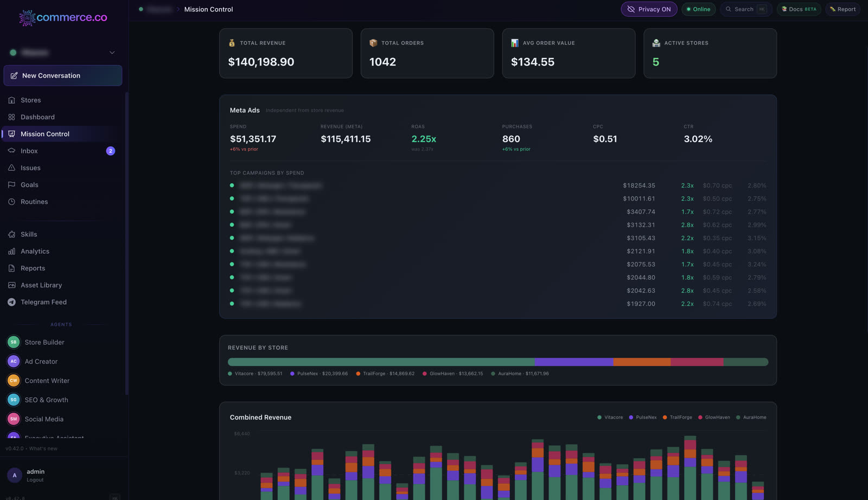Click the Inbox tray icon
Viewport: 868px width, 500px height.
11,151
